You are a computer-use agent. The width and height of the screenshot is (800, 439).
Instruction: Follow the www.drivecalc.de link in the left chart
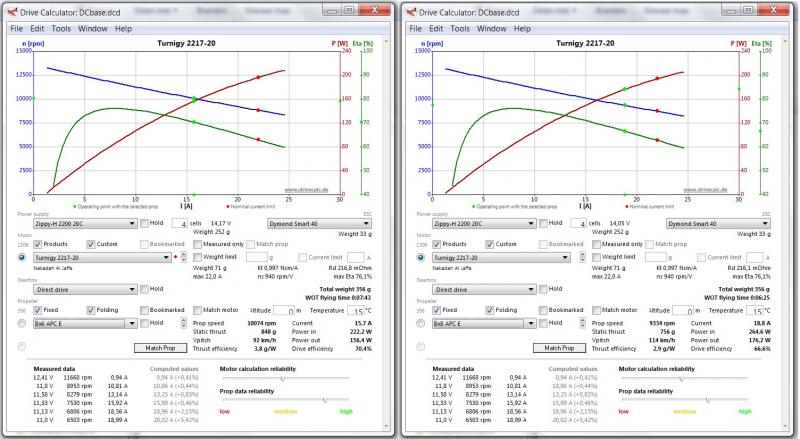pos(306,190)
